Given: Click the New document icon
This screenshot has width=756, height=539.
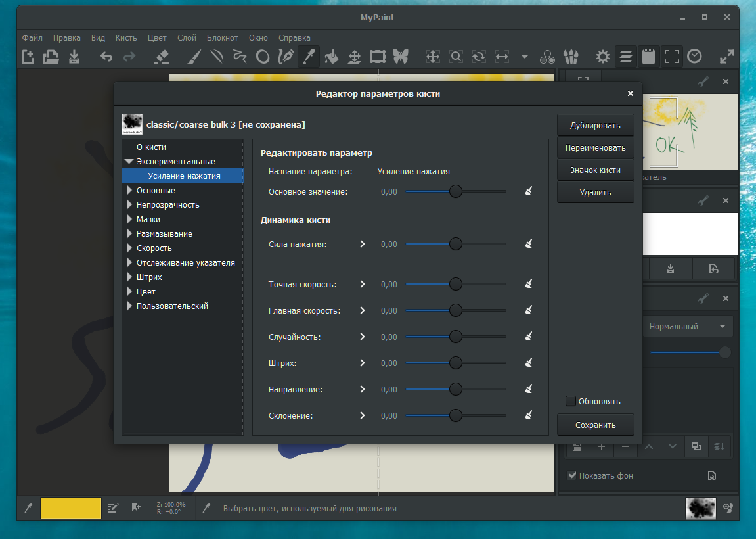Looking at the screenshot, I should pyautogui.click(x=28, y=57).
